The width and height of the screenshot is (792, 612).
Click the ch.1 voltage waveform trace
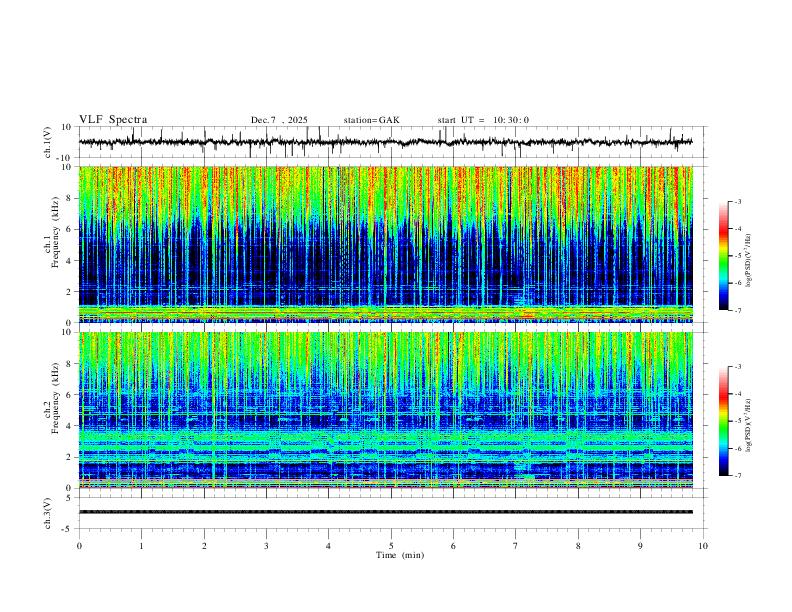[385, 142]
